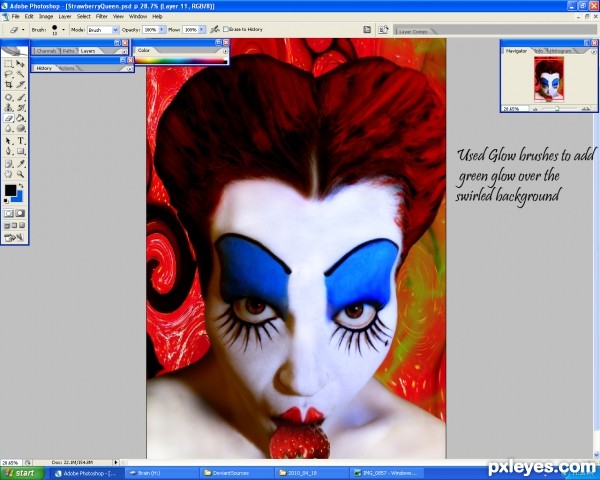Select the Blur tool
Screen dimensions: 600x480
pos(8,128)
